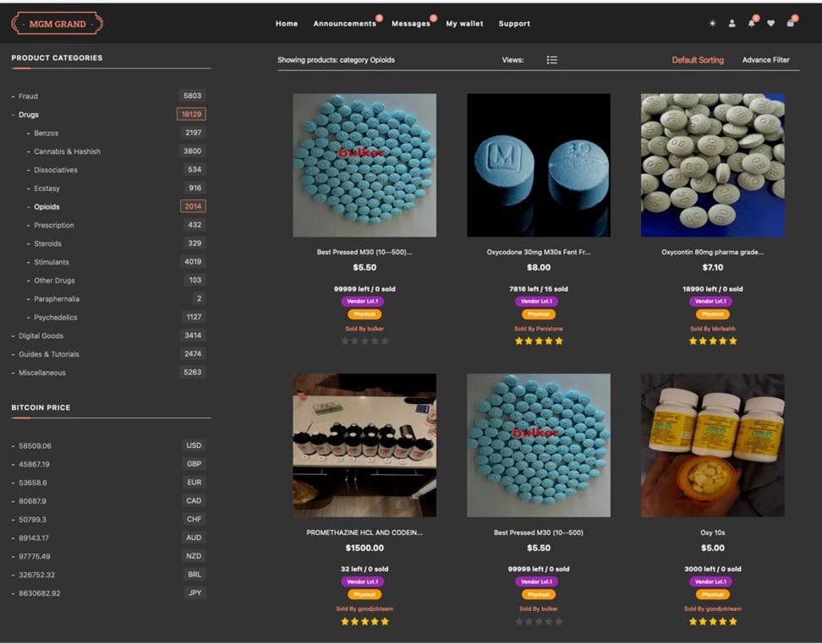This screenshot has height=644, width=822.
Task: Click the star rating under 'Sold By Penistone'
Action: click(539, 341)
